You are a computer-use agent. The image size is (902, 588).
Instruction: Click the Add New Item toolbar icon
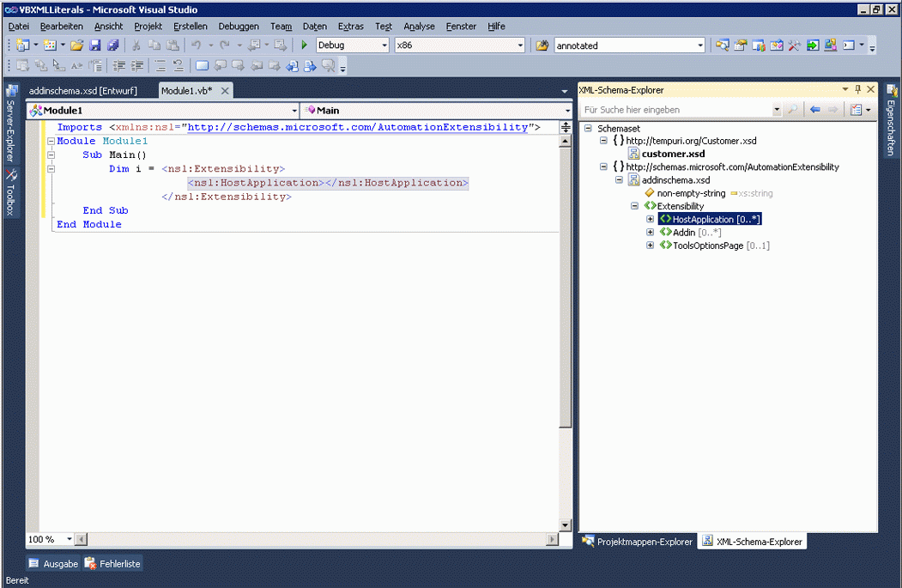click(x=50, y=45)
